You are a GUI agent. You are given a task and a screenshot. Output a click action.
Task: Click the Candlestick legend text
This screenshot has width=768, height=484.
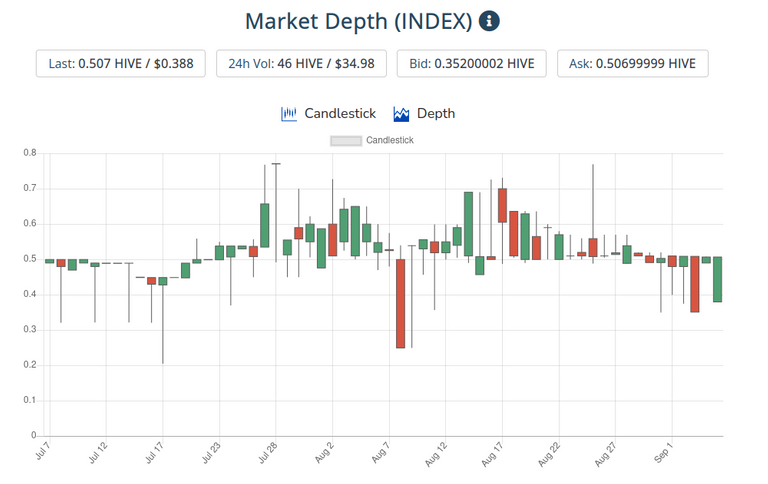390,141
